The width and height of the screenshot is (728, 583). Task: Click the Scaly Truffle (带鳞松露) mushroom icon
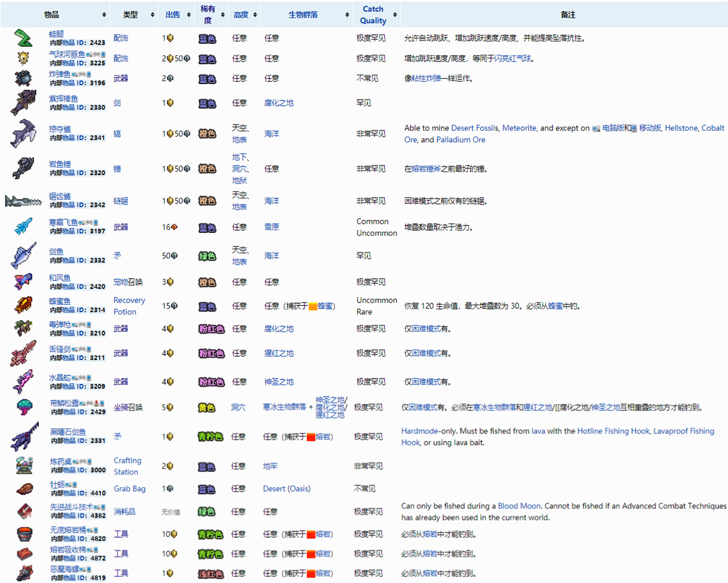(x=24, y=407)
